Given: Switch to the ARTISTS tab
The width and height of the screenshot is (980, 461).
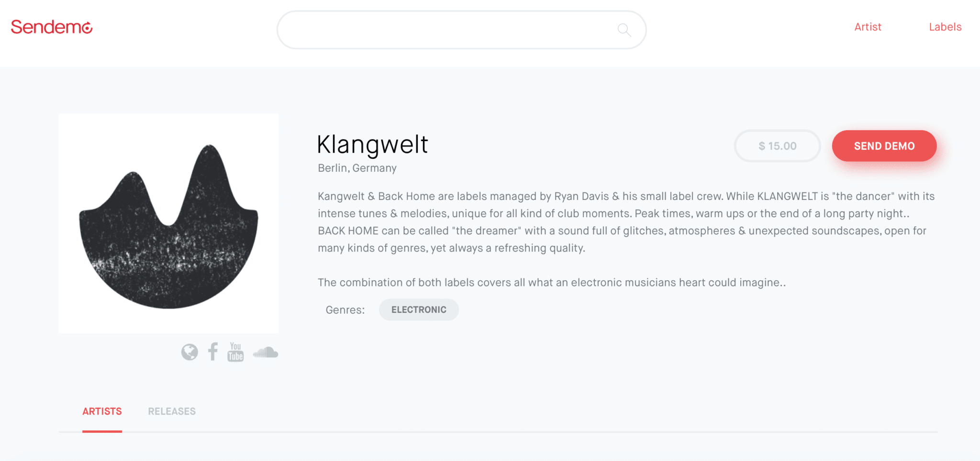Looking at the screenshot, I should point(102,411).
